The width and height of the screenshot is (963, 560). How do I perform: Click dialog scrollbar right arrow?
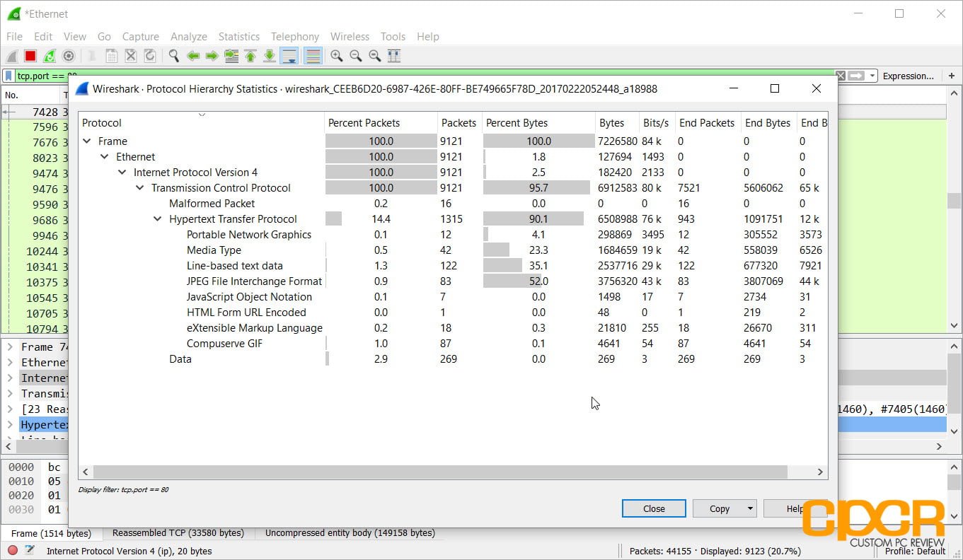click(821, 472)
